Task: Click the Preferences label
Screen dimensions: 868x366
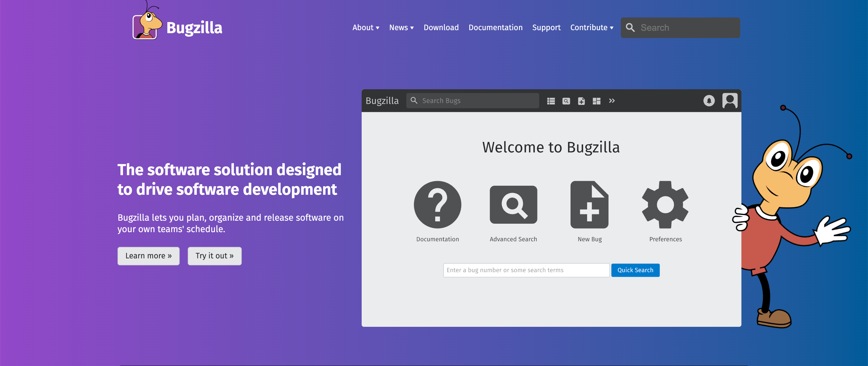Action: pyautogui.click(x=665, y=239)
